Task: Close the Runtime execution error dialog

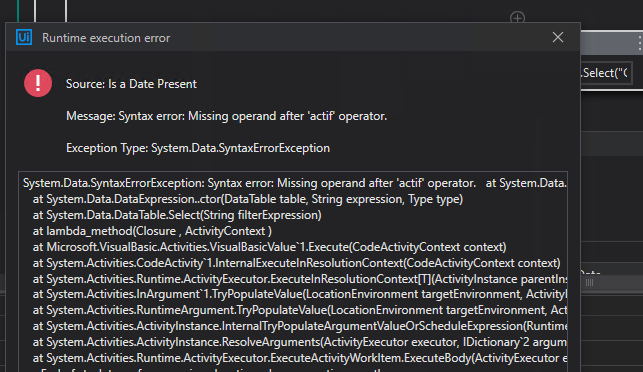Action: tap(558, 37)
